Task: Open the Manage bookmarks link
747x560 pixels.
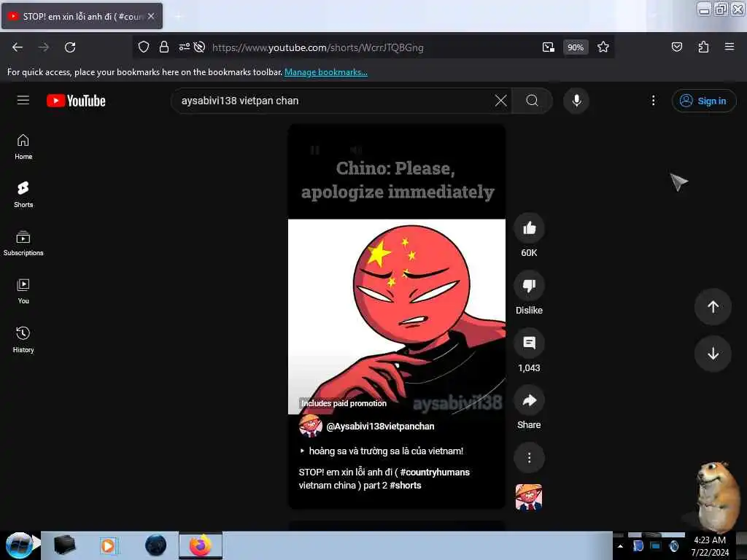Action: pyautogui.click(x=326, y=72)
